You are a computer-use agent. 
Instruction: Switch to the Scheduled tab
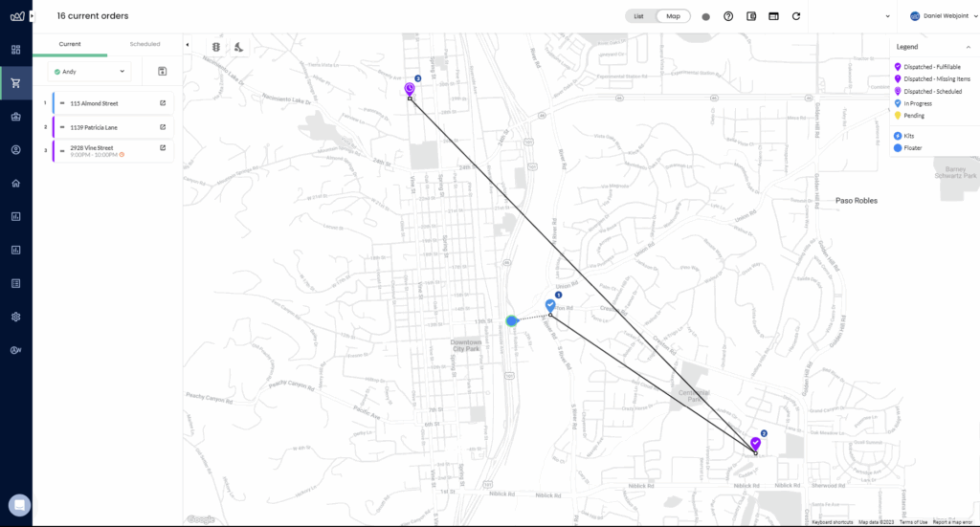click(x=145, y=44)
